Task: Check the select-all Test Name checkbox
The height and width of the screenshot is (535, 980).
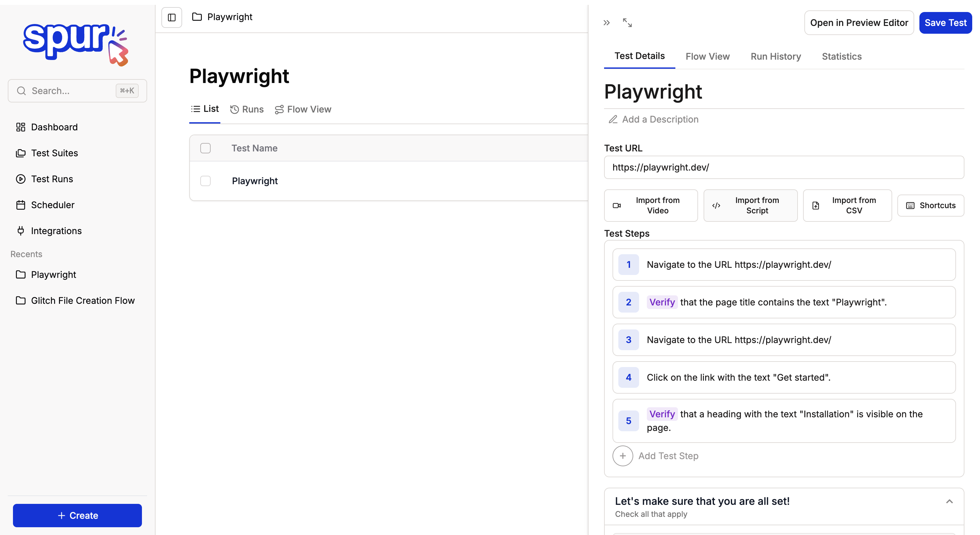Action: [x=205, y=148]
